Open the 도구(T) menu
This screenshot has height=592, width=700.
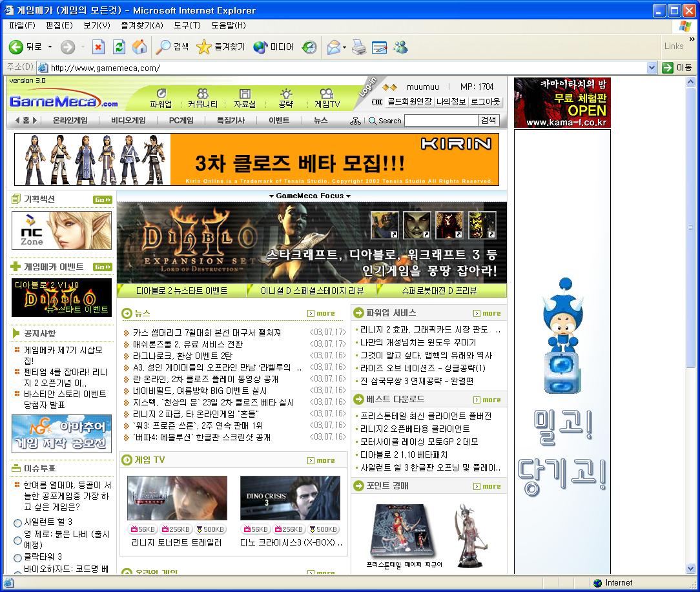[187, 25]
